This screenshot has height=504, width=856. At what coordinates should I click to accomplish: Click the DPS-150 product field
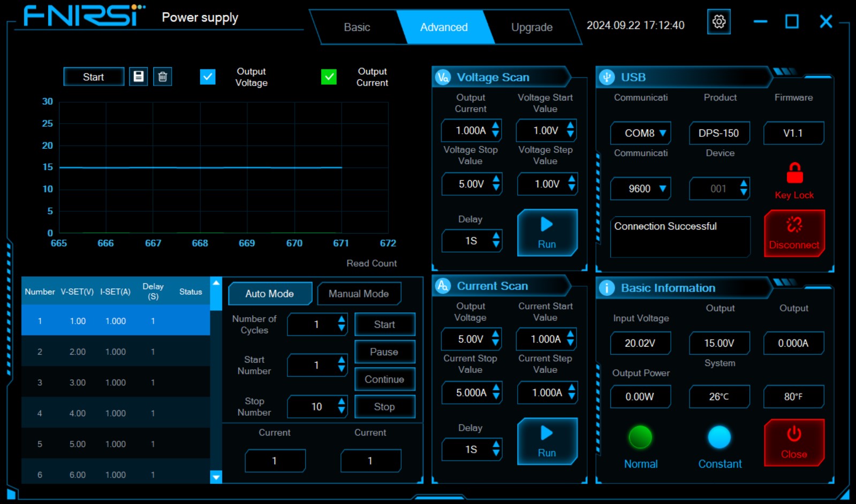click(719, 133)
